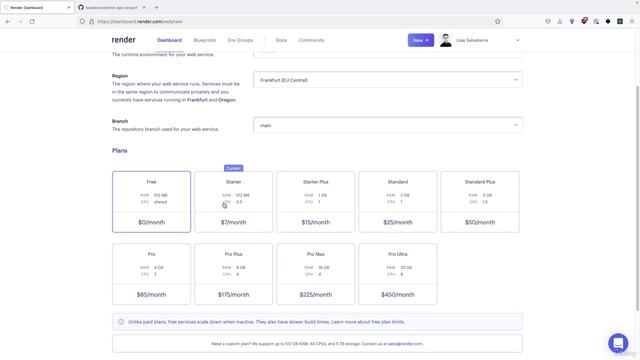Viewport: 640px width, 360px height.
Task: Select the Standard plan card
Action: coord(398,202)
